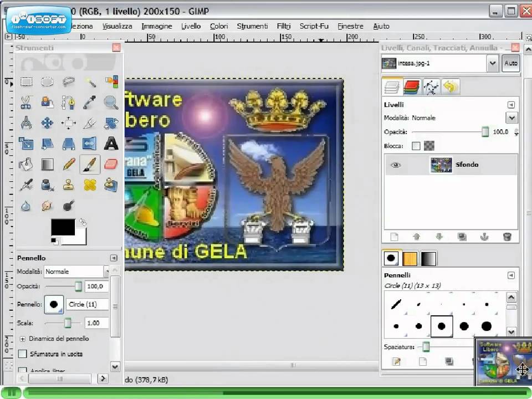Open the Livelli tab configuration menu arrow
The width and height of the screenshot is (532, 399).
click(511, 105)
